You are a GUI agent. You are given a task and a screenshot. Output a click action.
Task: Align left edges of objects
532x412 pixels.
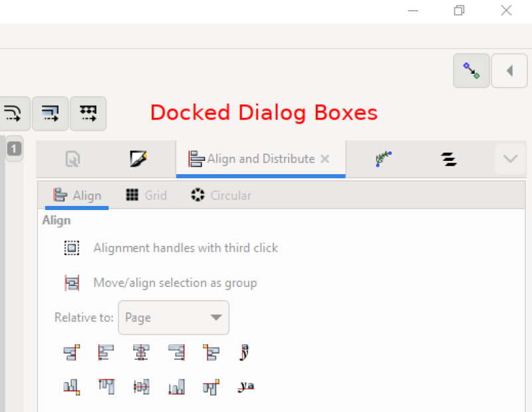coord(106,352)
